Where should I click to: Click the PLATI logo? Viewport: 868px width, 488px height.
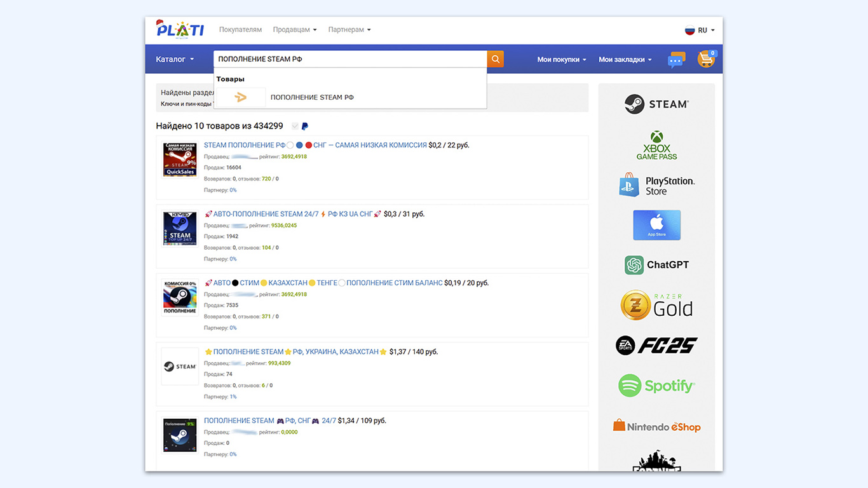pos(180,29)
